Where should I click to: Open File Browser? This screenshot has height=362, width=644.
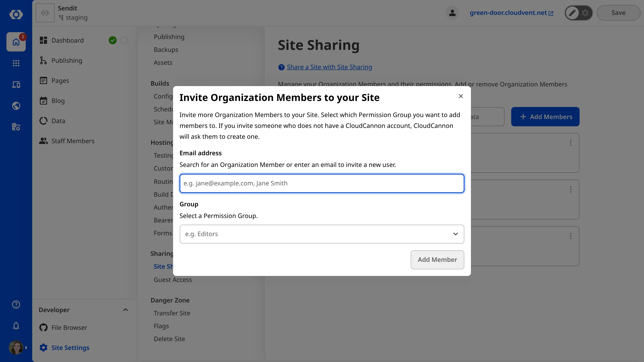tap(69, 328)
